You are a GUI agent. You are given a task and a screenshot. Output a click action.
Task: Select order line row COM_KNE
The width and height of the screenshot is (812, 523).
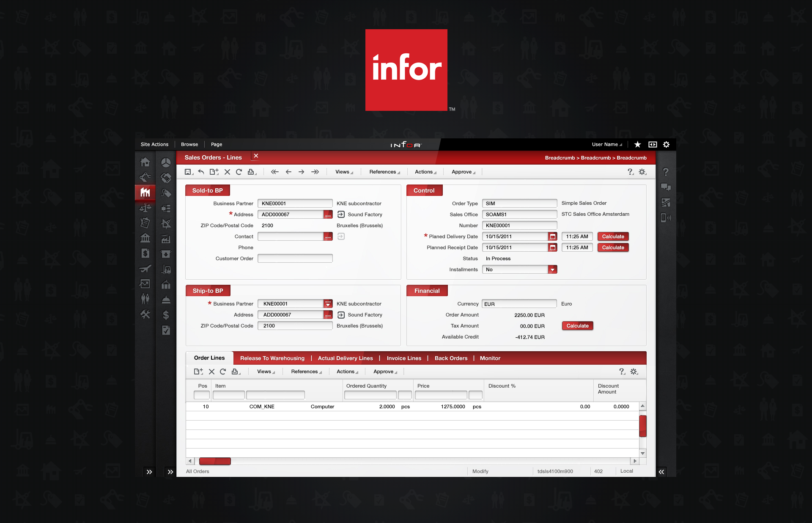click(412, 407)
